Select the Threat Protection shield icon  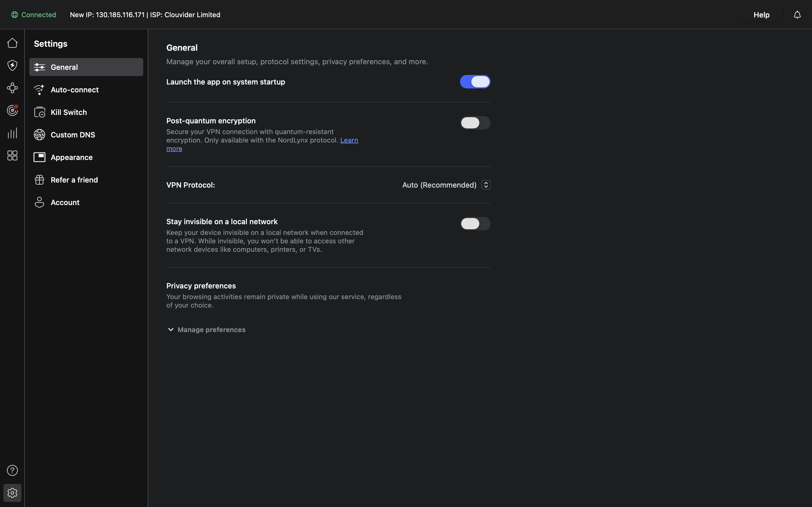tap(12, 65)
